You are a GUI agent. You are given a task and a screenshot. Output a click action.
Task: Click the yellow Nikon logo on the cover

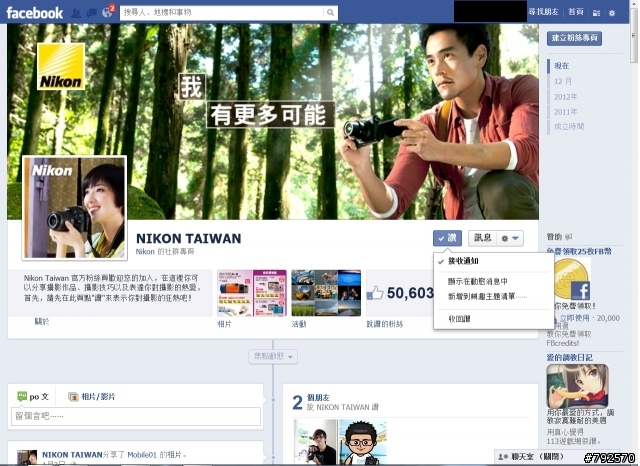(61, 66)
